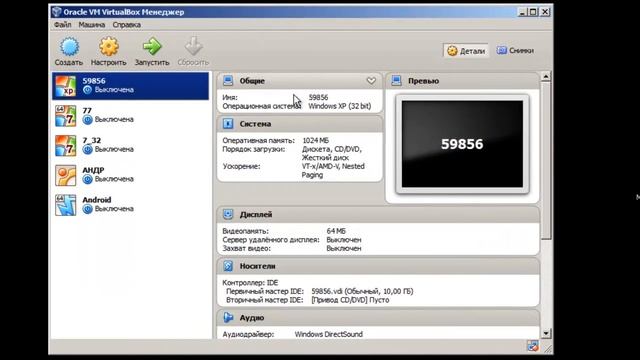Click the 59856 preview thumbnail
The image size is (640, 360).
click(462, 144)
